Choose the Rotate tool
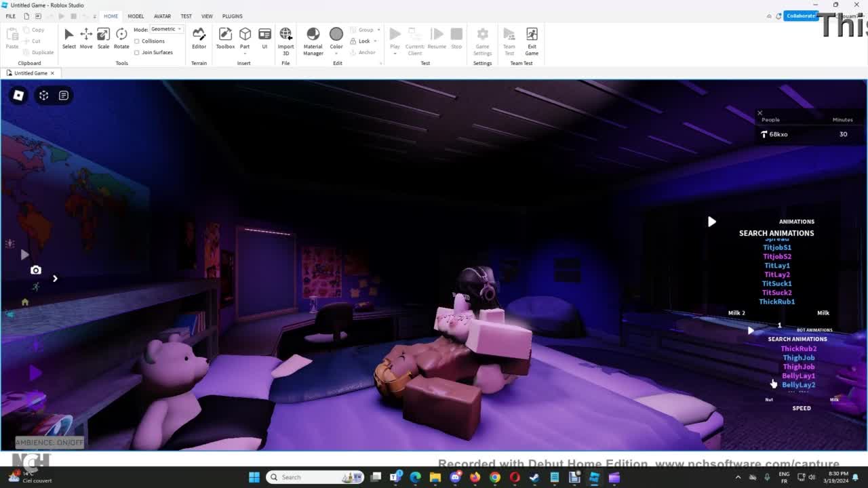868x488 pixels. (x=121, y=38)
